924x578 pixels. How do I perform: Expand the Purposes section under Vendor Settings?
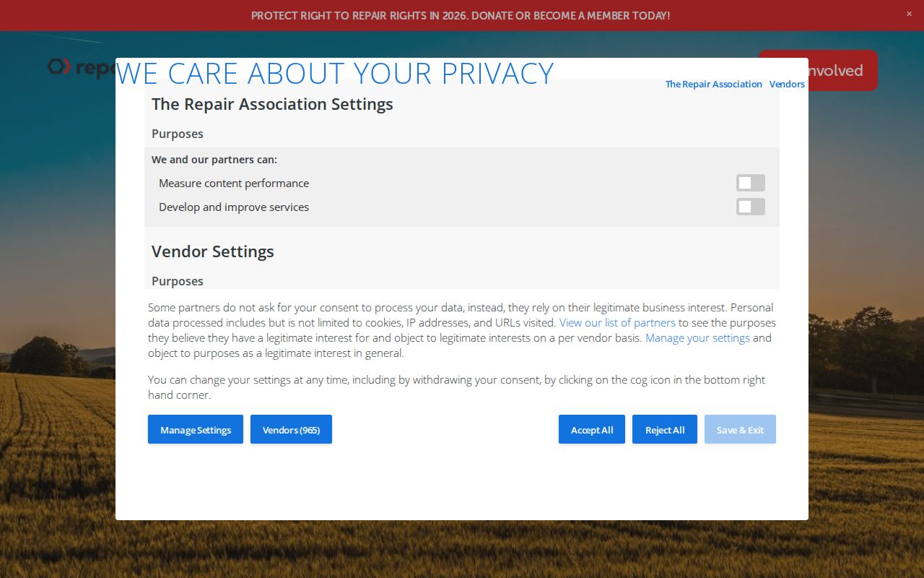(x=178, y=281)
